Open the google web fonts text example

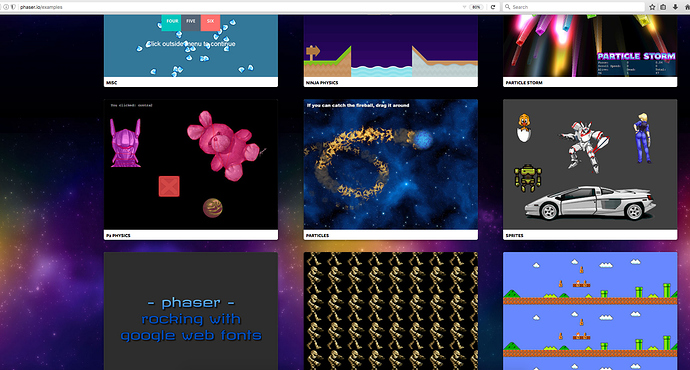[x=191, y=311]
